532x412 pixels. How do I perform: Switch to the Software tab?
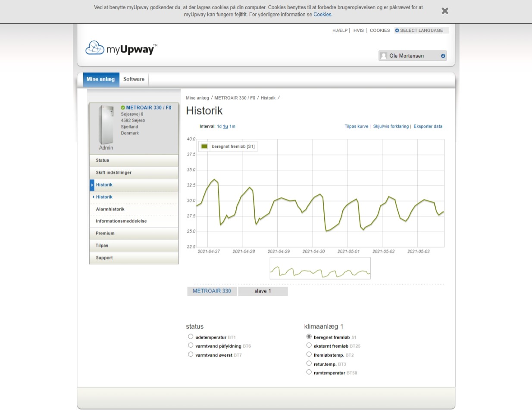(134, 79)
